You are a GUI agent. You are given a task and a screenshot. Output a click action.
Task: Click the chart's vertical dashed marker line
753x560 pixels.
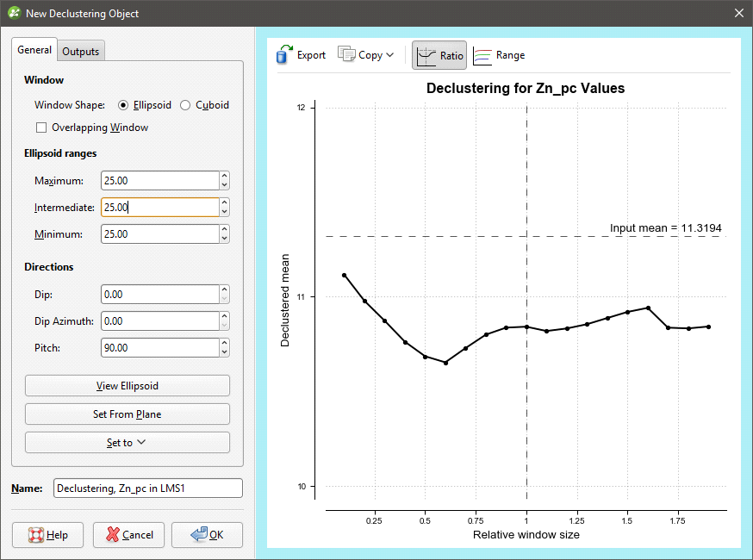(x=526, y=388)
